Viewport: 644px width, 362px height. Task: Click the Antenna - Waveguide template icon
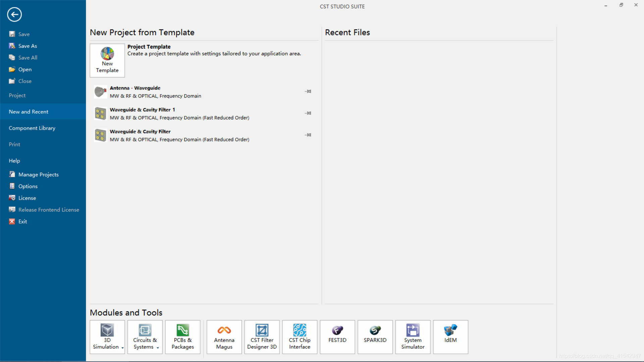(100, 92)
